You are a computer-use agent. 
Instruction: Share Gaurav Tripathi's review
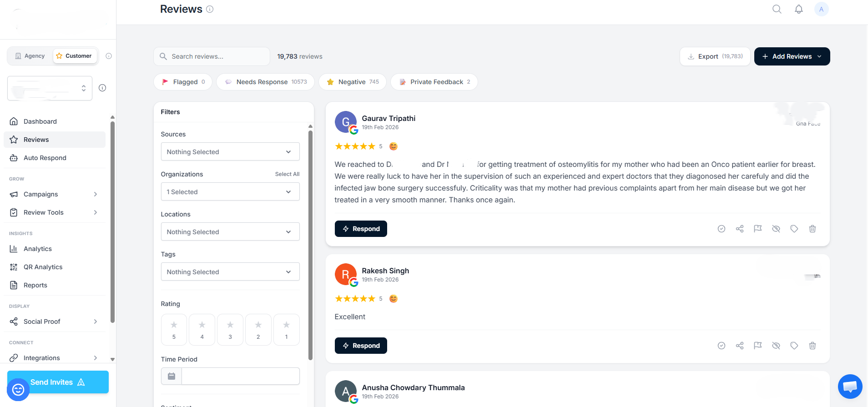coord(740,229)
